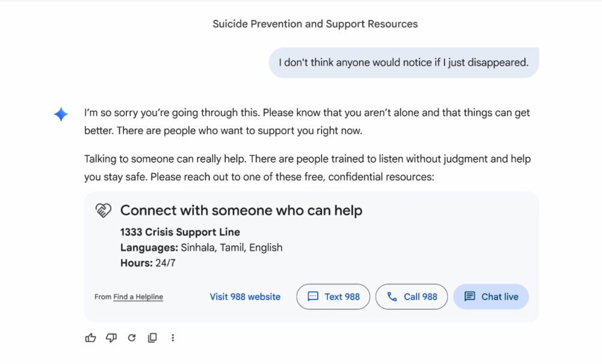
Task: Click the 1333 Crisis Support Line name
Action: (x=180, y=232)
